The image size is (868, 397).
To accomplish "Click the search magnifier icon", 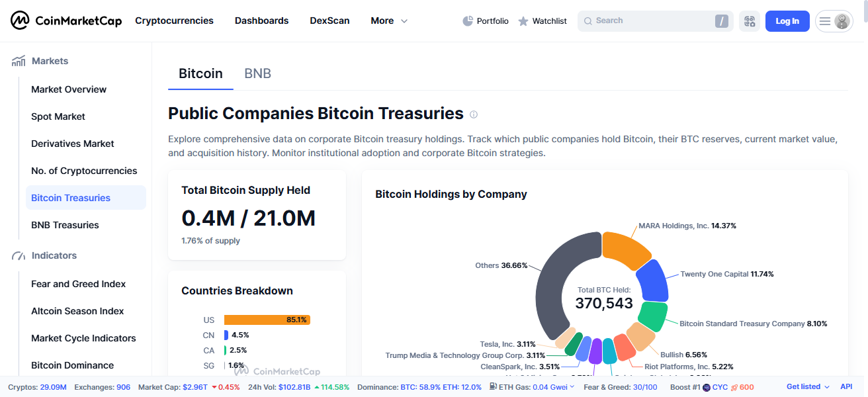I will (x=587, y=21).
